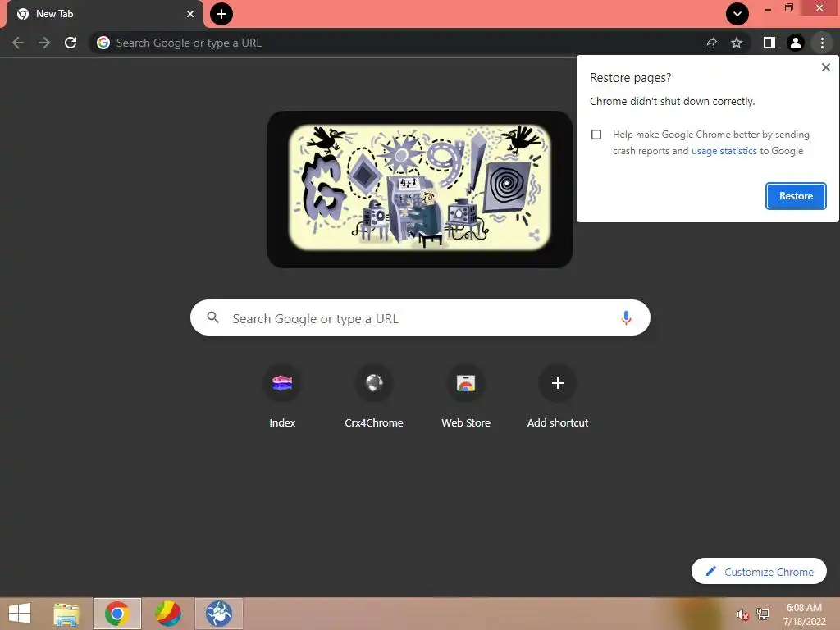
Task: Dismiss the Restore pages popup
Action: click(x=825, y=67)
